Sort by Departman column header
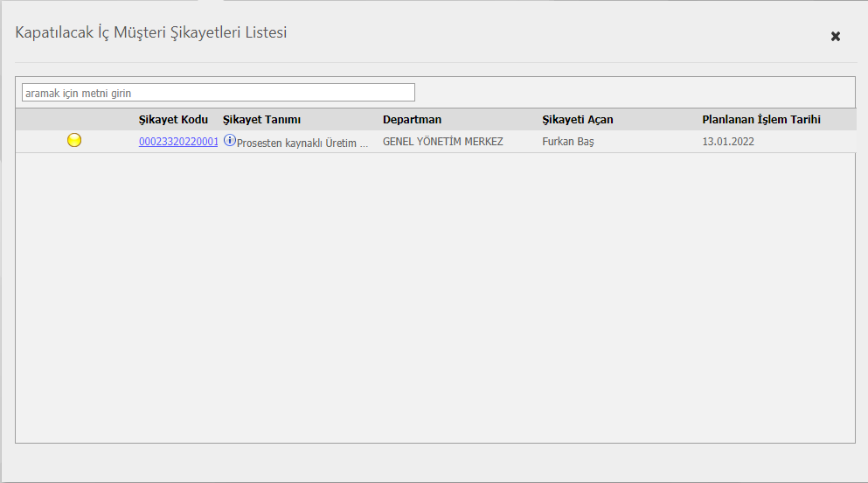Screen dimensions: 868x483 click(412, 120)
